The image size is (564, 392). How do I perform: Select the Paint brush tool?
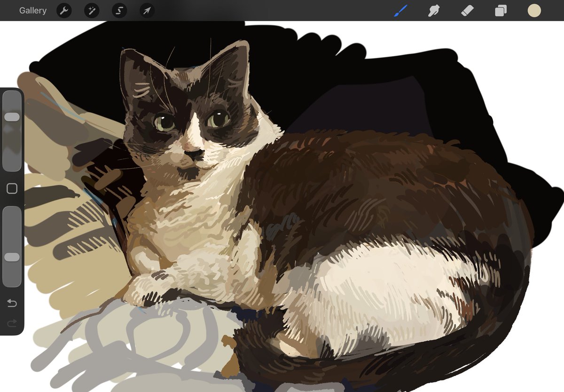[401, 10]
